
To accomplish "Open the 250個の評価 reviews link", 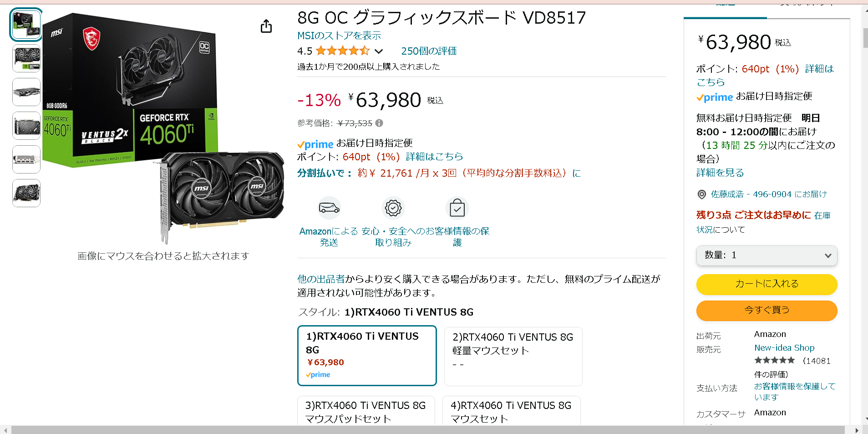I will coord(429,51).
